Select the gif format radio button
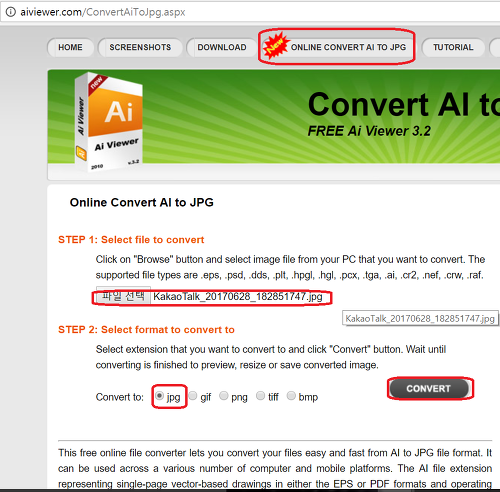 click(193, 396)
